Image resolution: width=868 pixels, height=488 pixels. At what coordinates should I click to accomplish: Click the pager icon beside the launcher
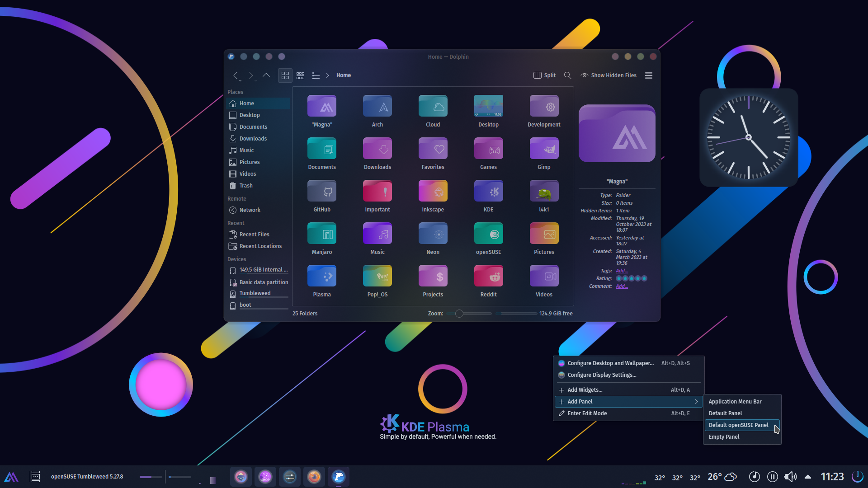(35, 477)
